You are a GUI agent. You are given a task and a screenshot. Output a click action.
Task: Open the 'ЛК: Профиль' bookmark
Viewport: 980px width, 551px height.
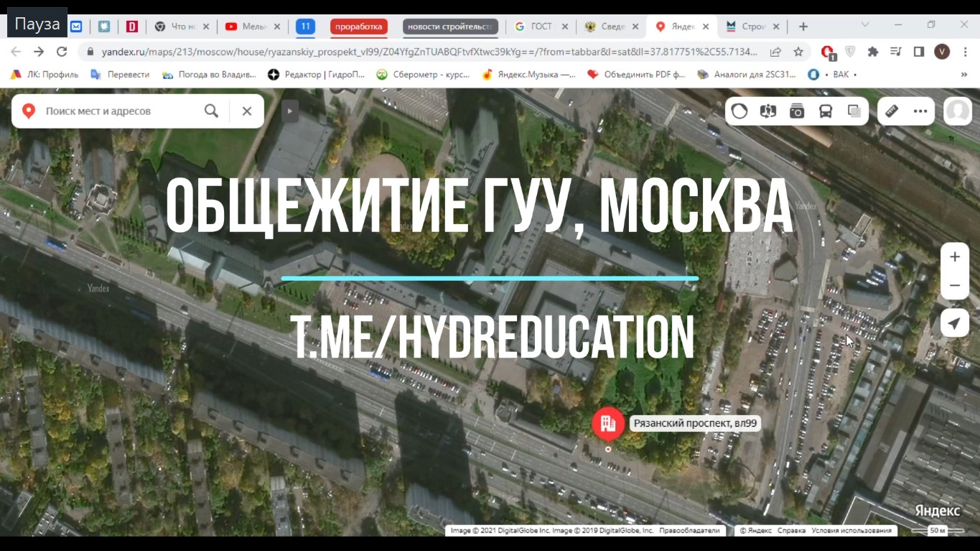[44, 74]
